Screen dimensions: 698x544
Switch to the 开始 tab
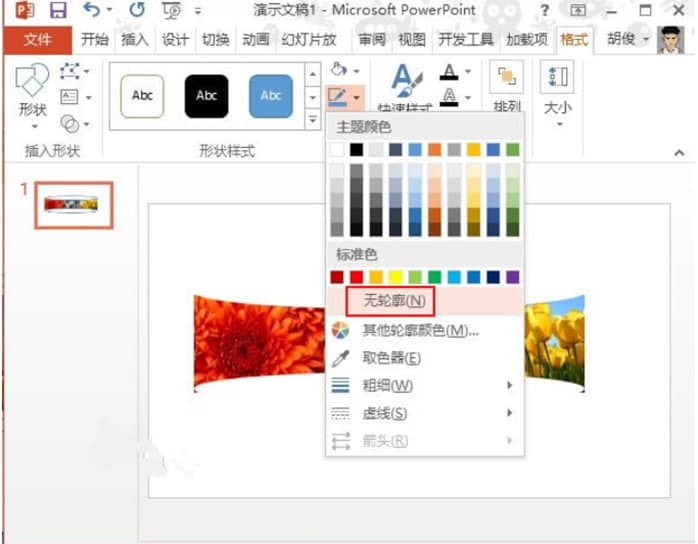(94, 40)
